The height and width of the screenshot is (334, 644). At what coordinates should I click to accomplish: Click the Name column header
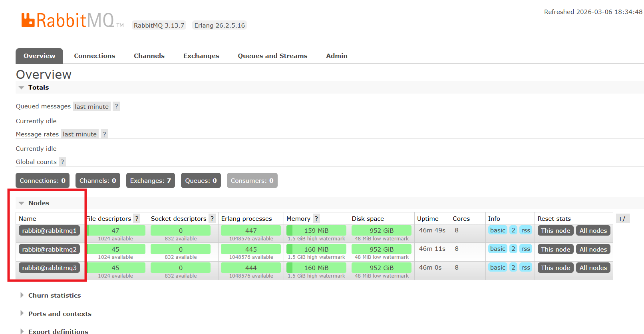pyautogui.click(x=28, y=218)
